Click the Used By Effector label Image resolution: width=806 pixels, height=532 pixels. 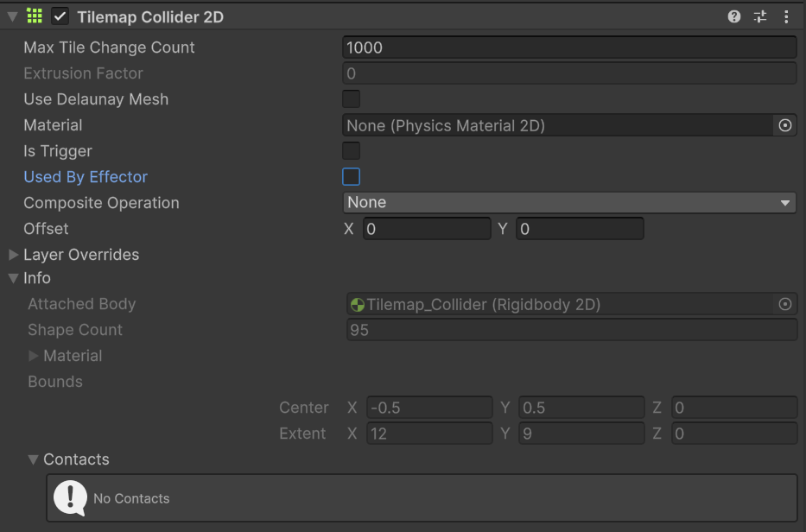coord(86,177)
